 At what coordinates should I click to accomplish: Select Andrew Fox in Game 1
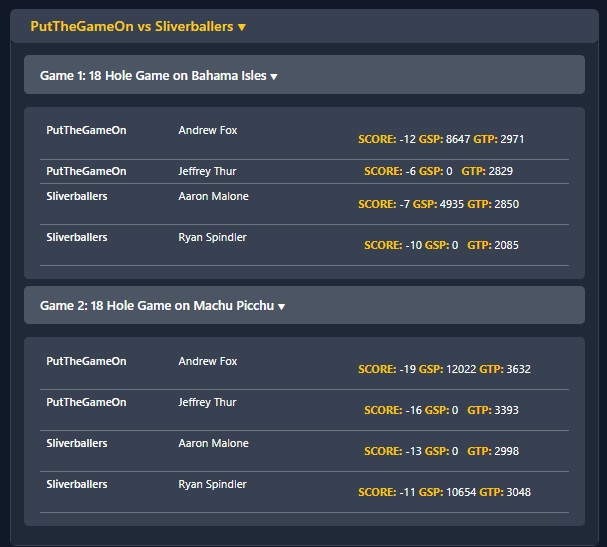pyautogui.click(x=207, y=130)
